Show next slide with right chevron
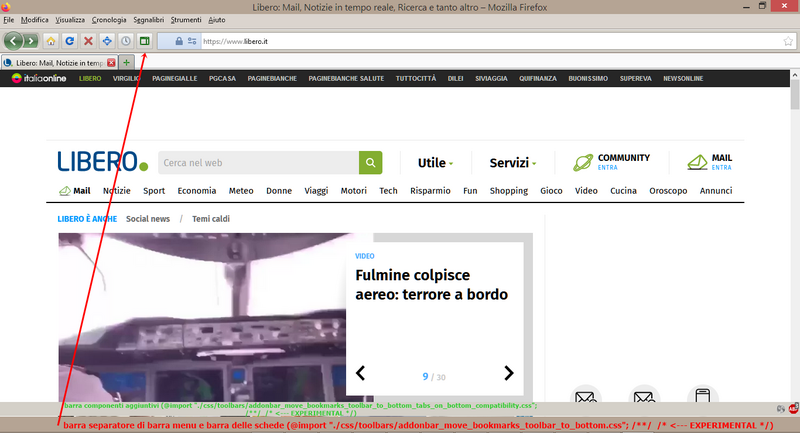Image resolution: width=800 pixels, height=433 pixels. (509, 373)
